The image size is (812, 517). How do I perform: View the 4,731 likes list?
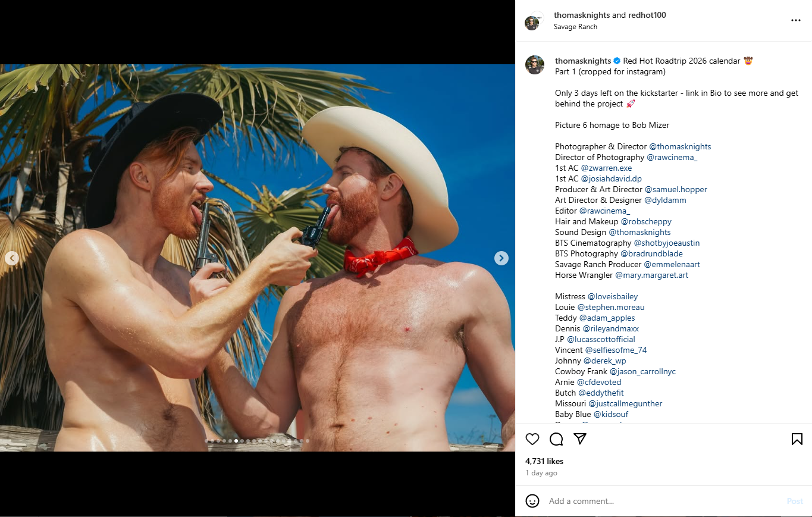pyautogui.click(x=544, y=461)
